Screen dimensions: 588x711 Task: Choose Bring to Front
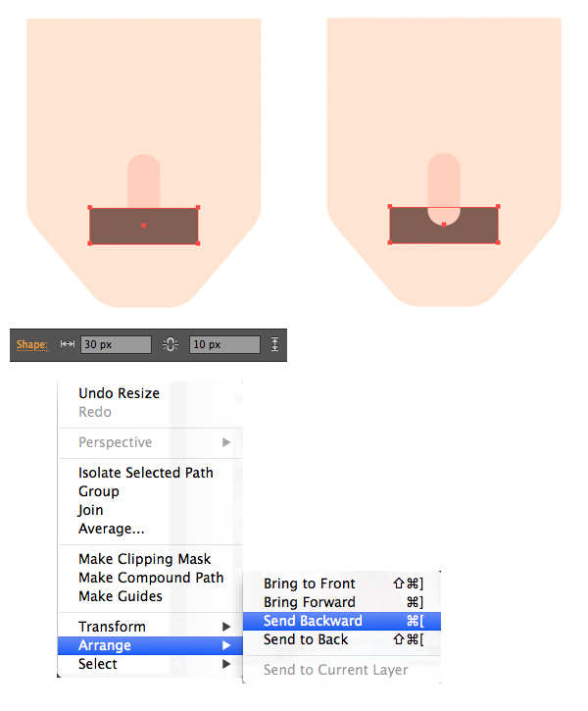point(310,584)
